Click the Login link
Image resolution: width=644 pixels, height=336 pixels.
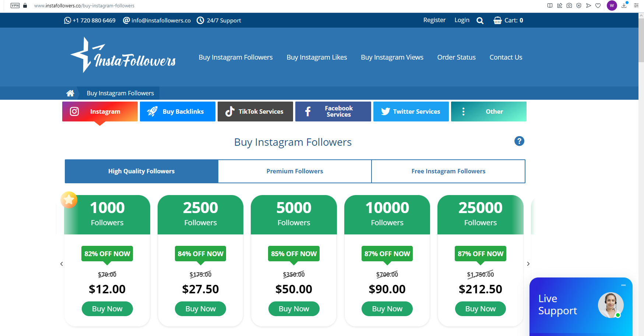point(462,20)
